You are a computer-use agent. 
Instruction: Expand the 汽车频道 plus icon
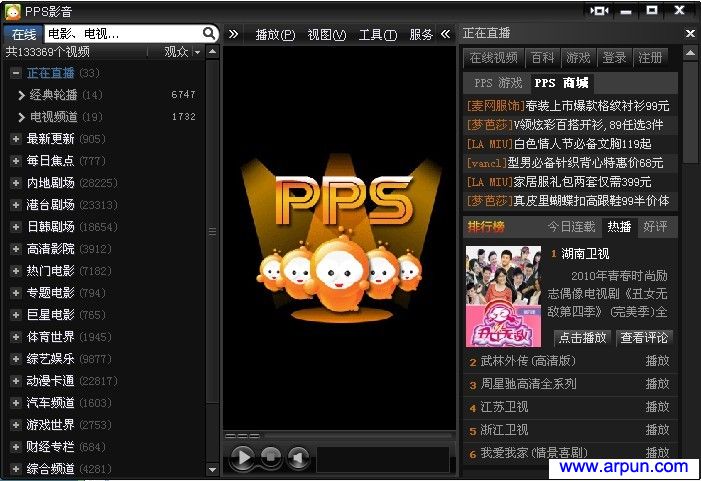[16, 403]
